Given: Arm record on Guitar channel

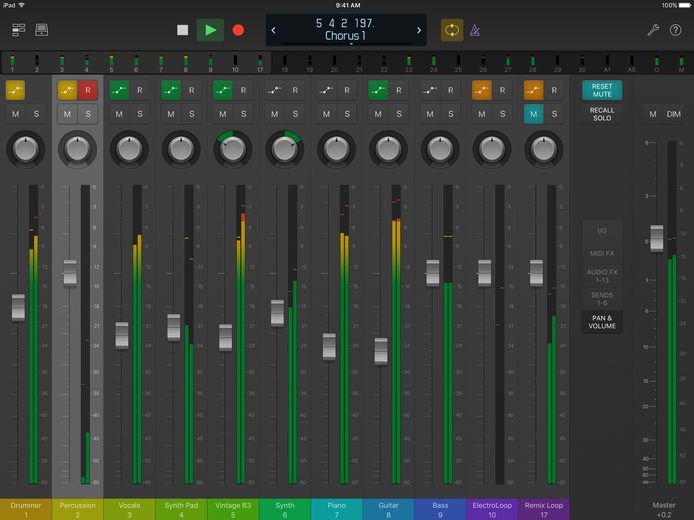Looking at the screenshot, I should (x=399, y=90).
